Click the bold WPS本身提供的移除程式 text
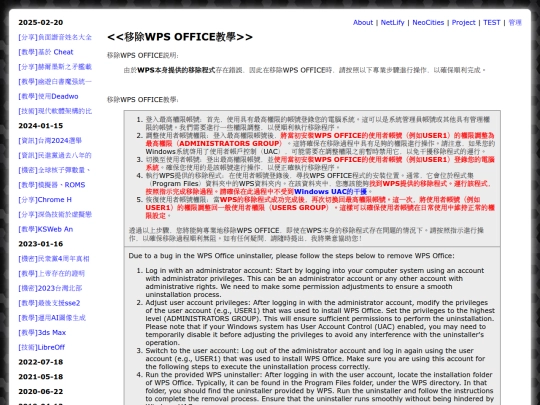The height and width of the screenshot is (405, 540). click(x=176, y=70)
